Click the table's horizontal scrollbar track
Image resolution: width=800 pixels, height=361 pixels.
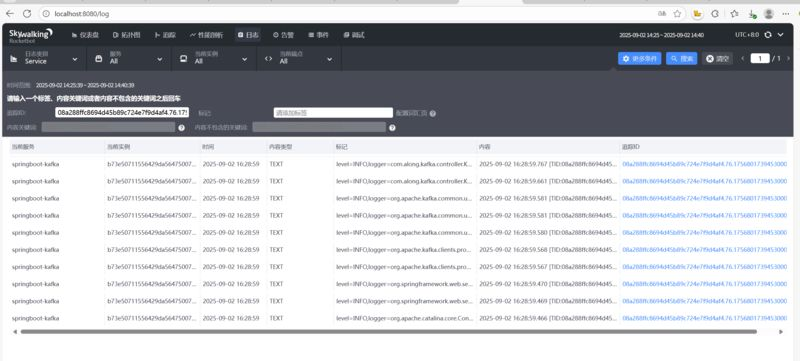pyautogui.click(x=389, y=331)
